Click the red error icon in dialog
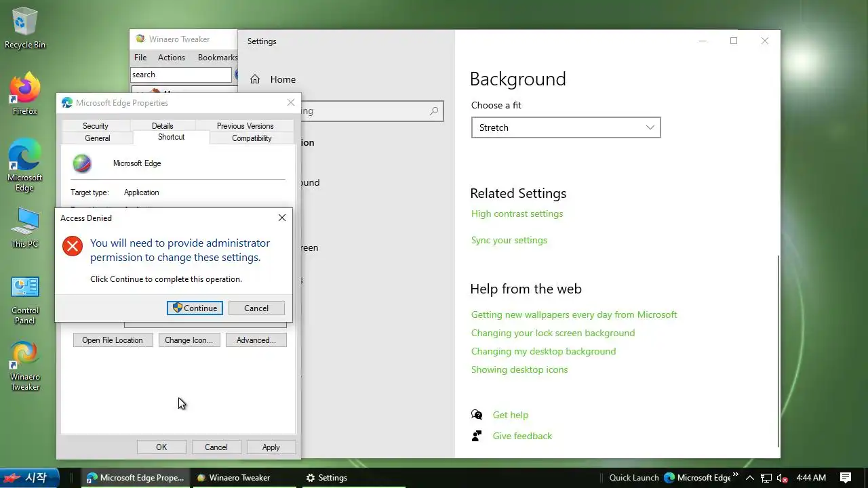 coord(73,246)
